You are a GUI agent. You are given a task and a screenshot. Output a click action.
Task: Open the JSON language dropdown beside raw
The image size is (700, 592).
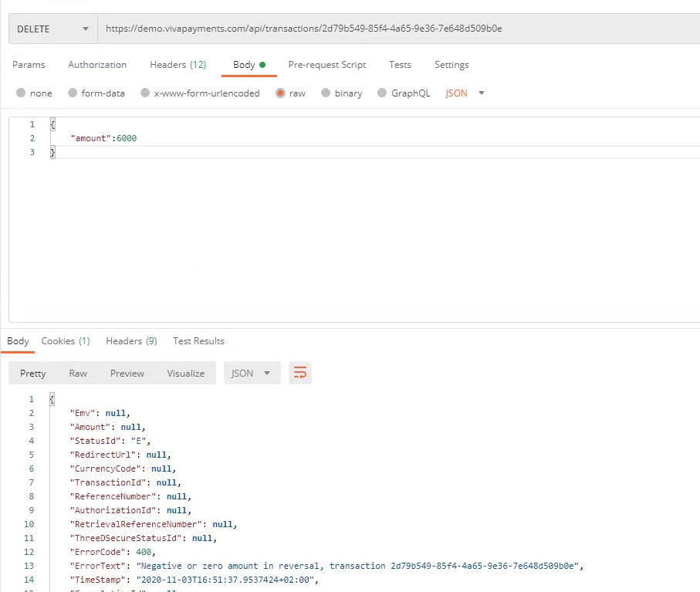tap(462, 93)
